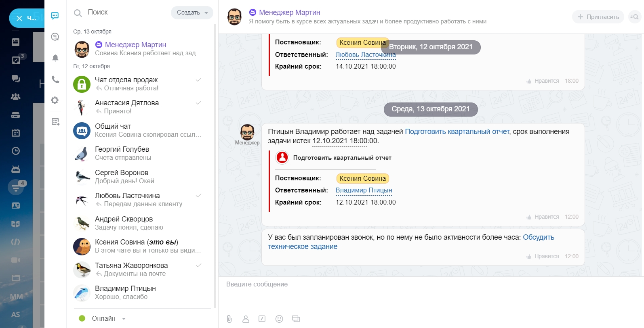The width and height of the screenshot is (644, 328).
Task: Open the Онлайн status dropdown
Action: click(x=103, y=318)
